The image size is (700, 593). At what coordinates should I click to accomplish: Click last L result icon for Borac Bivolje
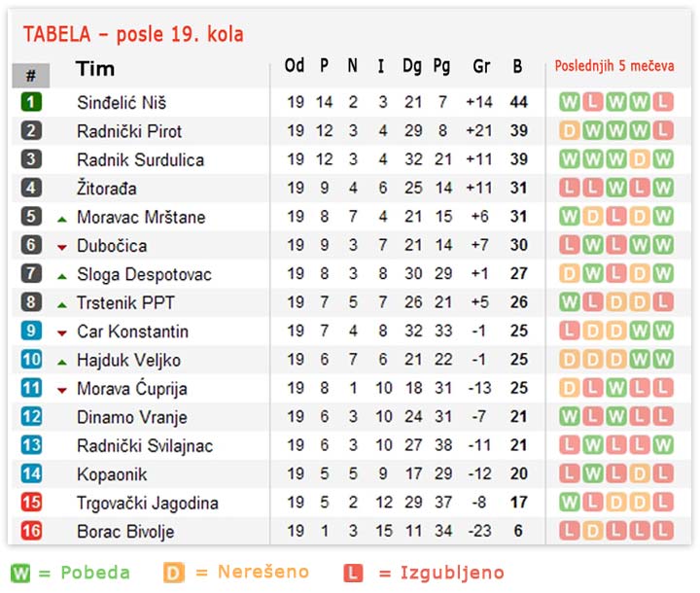(663, 531)
